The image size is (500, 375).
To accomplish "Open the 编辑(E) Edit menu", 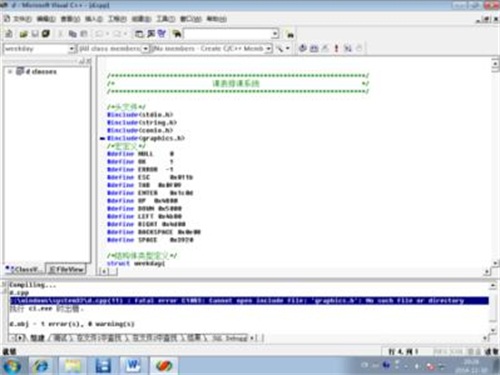I will (46, 19).
